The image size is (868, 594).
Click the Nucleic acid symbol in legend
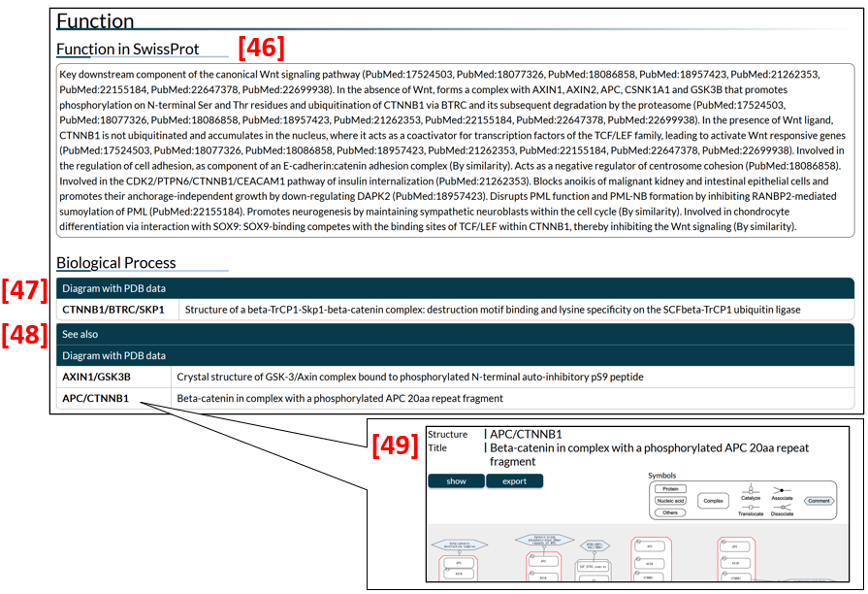[670, 501]
